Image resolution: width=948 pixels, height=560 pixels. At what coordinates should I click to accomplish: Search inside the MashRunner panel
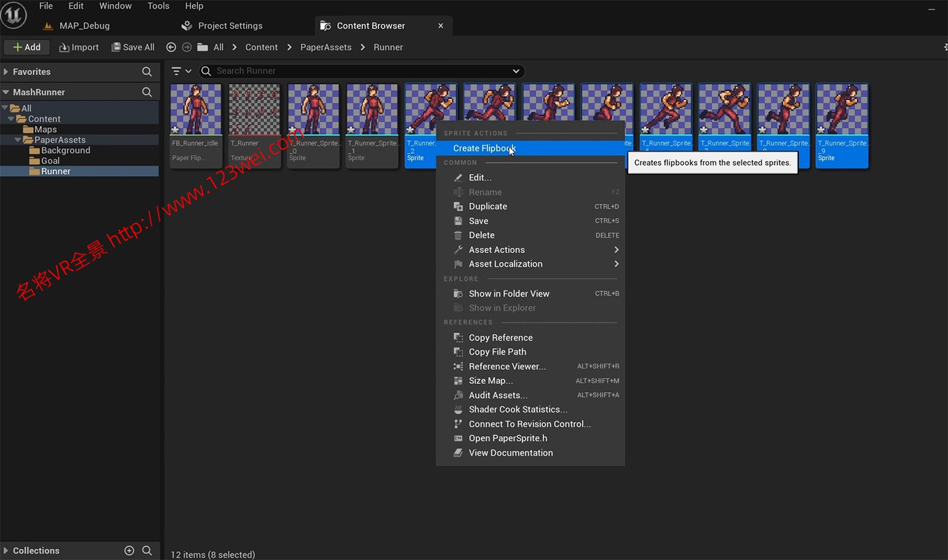click(x=147, y=92)
